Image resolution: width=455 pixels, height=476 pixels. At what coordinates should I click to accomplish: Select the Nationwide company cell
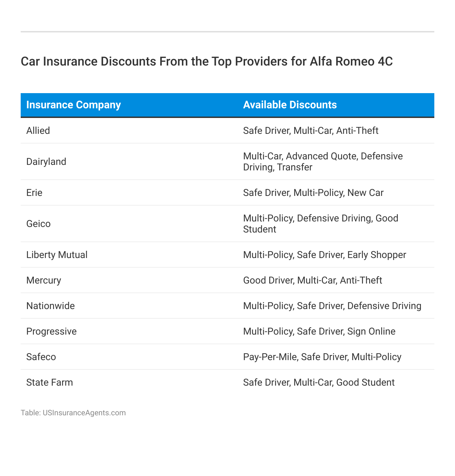click(x=51, y=306)
